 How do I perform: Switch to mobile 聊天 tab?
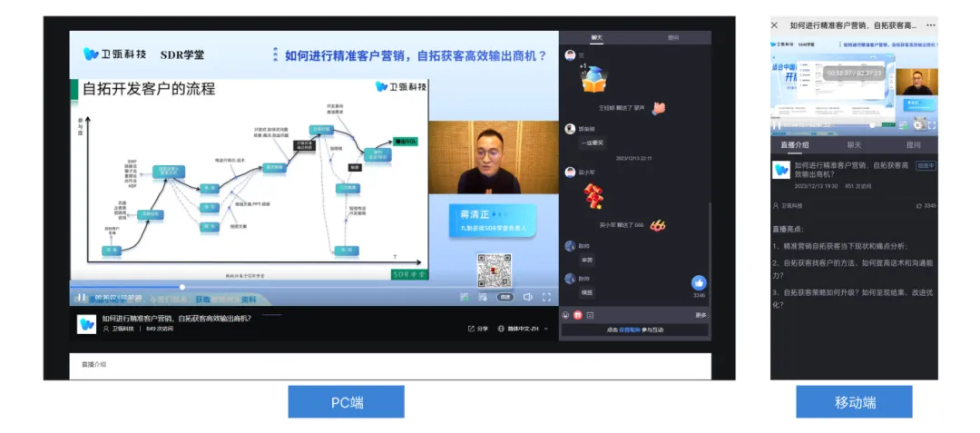(x=854, y=145)
